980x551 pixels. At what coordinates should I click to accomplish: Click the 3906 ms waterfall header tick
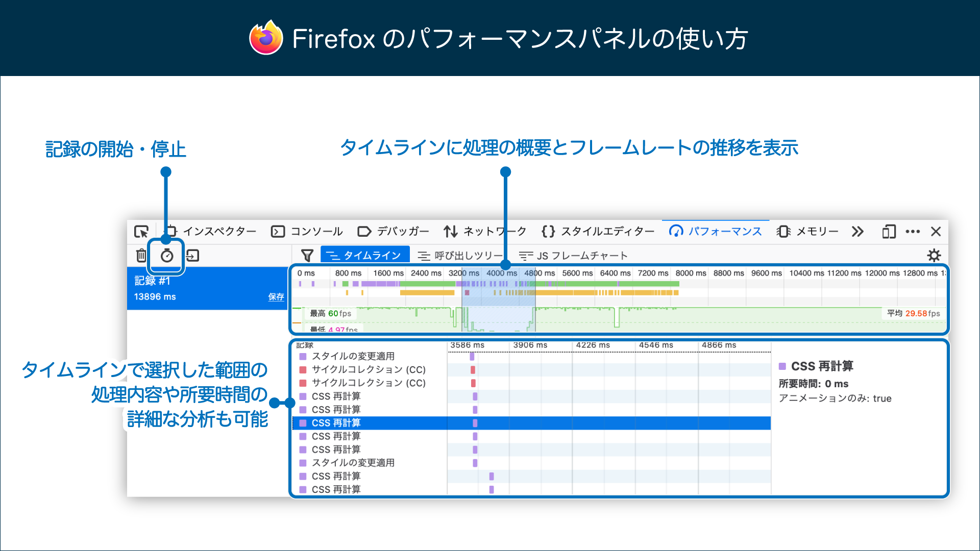[530, 345]
